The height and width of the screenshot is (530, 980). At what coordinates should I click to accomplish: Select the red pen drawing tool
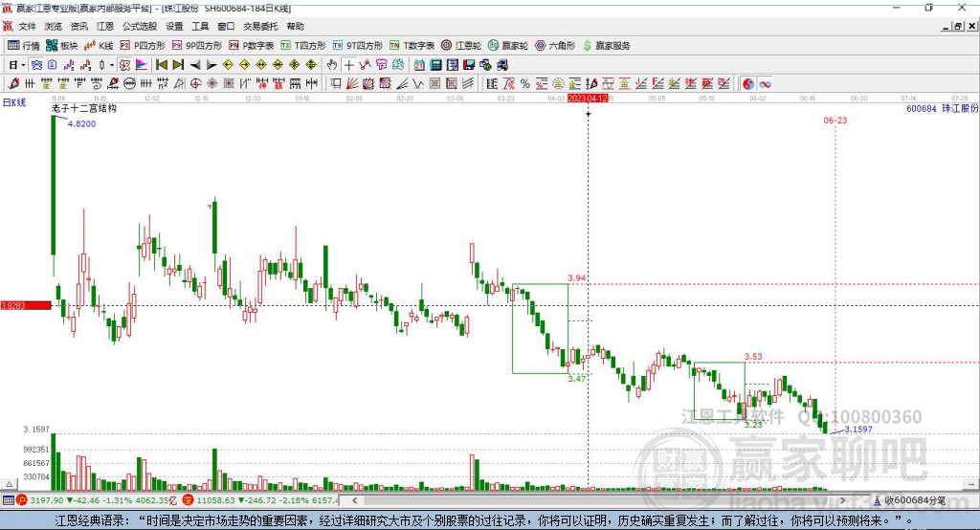click(x=13, y=84)
